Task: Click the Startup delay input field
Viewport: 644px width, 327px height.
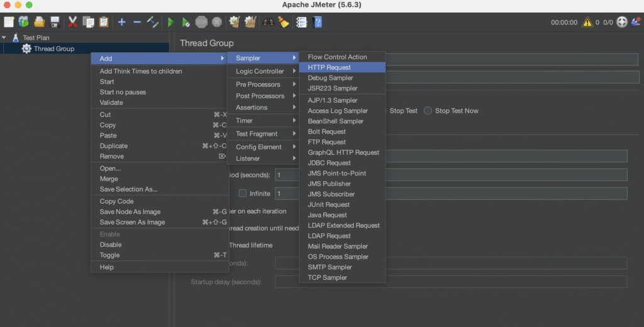Action: click(x=450, y=282)
